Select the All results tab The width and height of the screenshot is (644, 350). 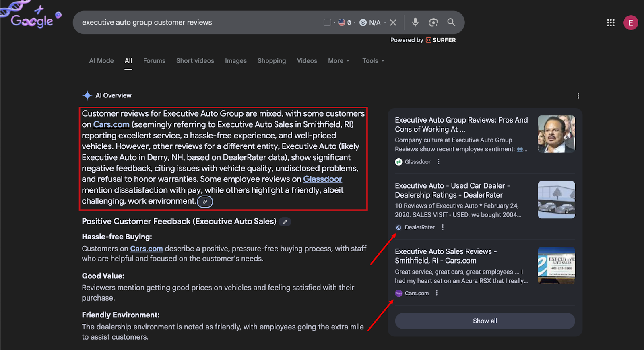(128, 61)
